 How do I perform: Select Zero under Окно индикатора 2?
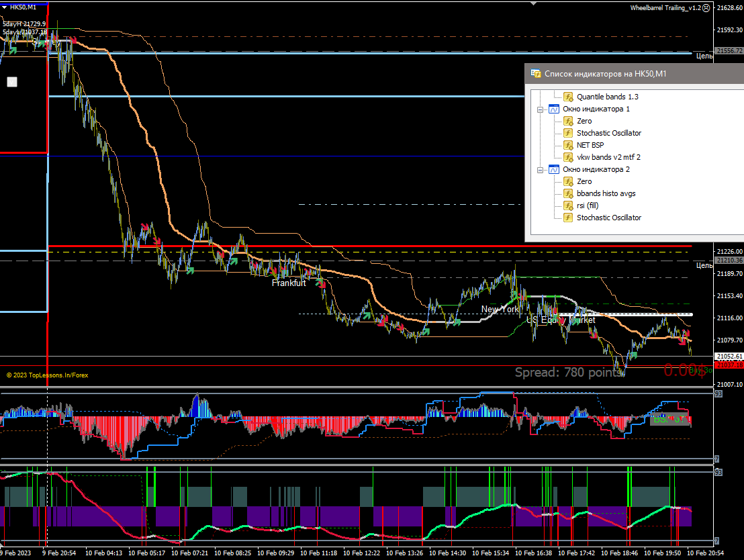point(584,181)
